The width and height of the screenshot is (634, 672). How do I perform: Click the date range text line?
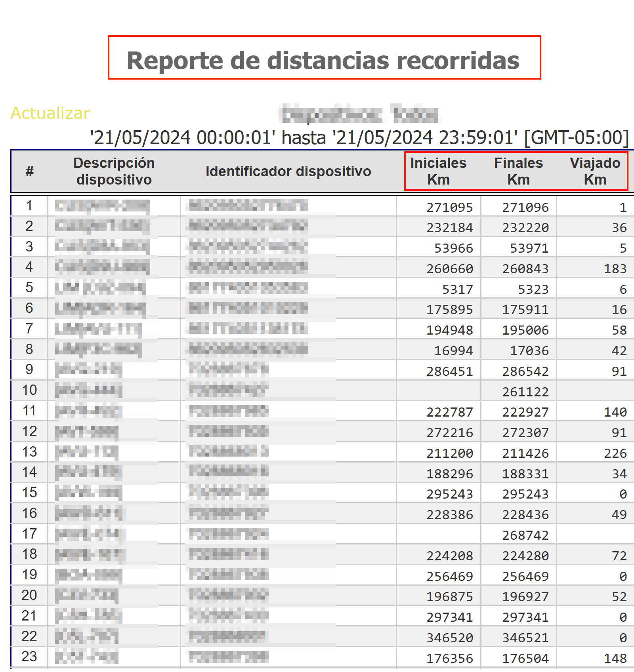(359, 138)
